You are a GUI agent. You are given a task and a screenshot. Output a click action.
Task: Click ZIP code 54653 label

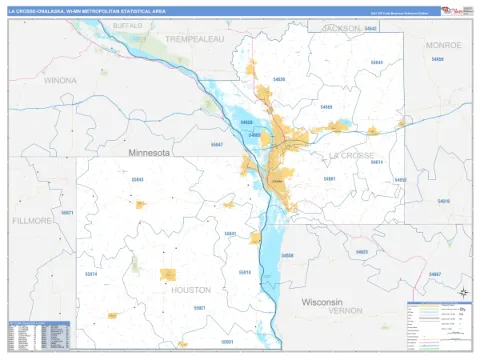[400, 180]
